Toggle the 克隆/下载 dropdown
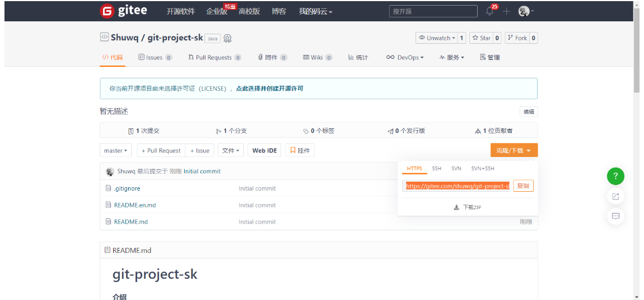 514,151
